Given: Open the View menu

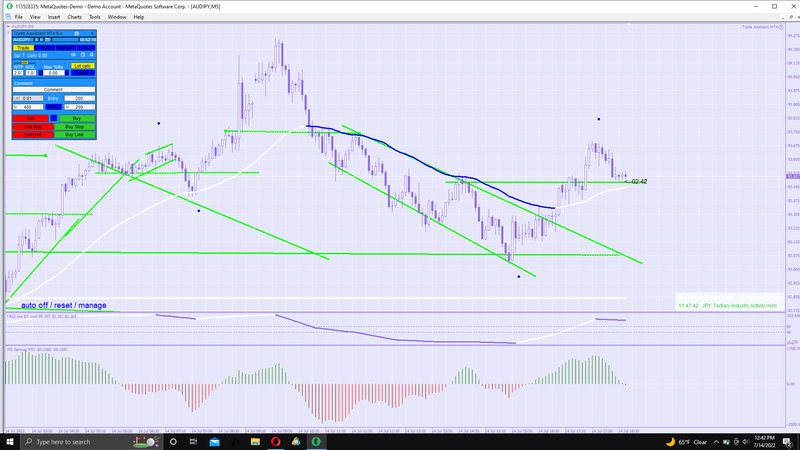Looking at the screenshot, I should (35, 17).
